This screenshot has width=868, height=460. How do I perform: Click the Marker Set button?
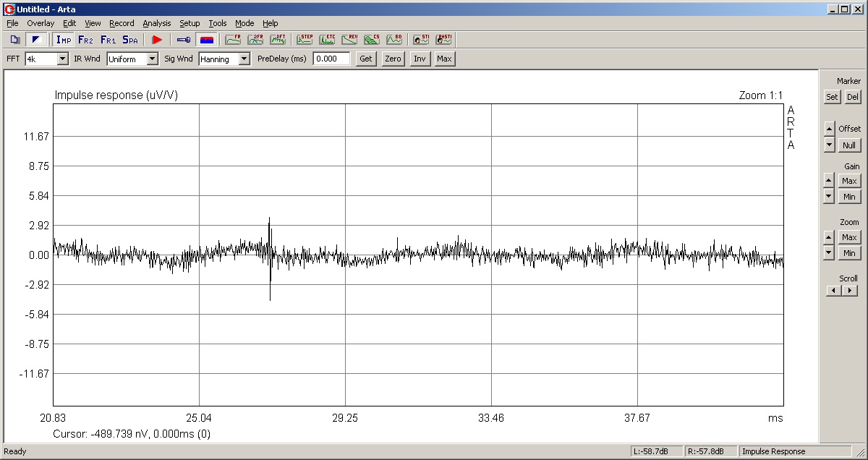pyautogui.click(x=832, y=97)
